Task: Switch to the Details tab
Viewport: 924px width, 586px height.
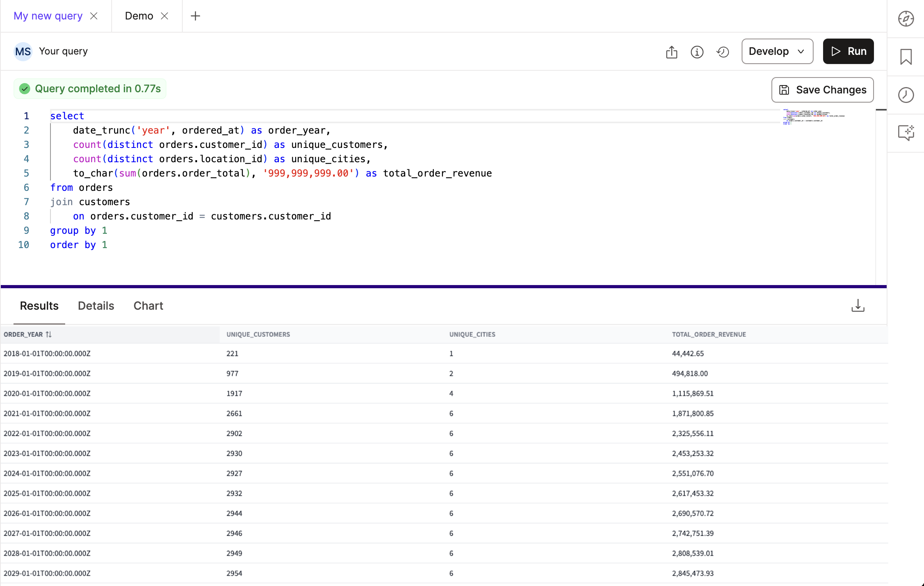Action: [96, 306]
